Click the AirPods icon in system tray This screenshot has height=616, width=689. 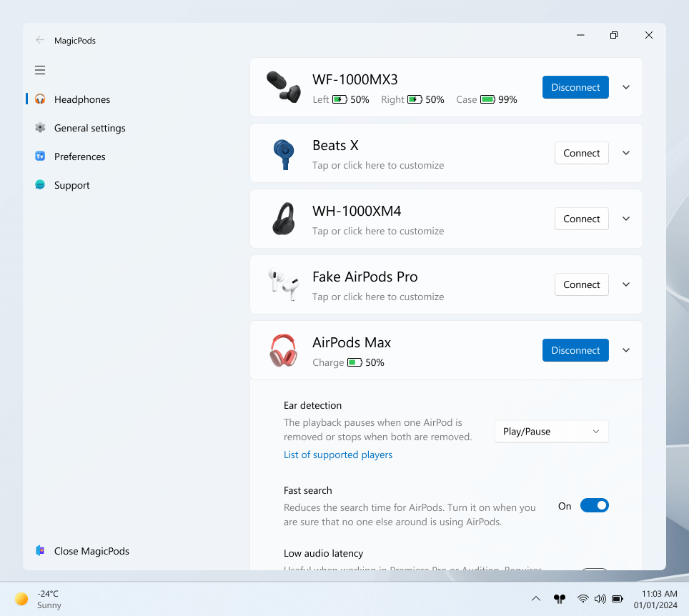pos(559,599)
